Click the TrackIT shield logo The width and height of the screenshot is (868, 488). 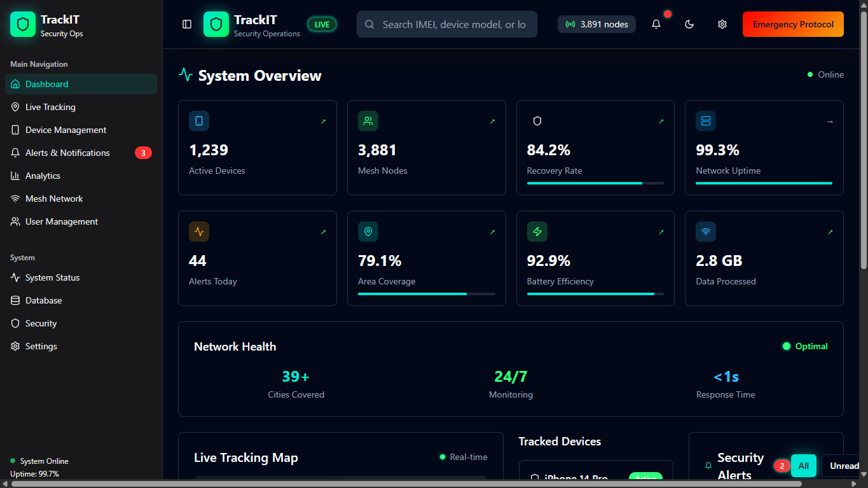pos(216,24)
